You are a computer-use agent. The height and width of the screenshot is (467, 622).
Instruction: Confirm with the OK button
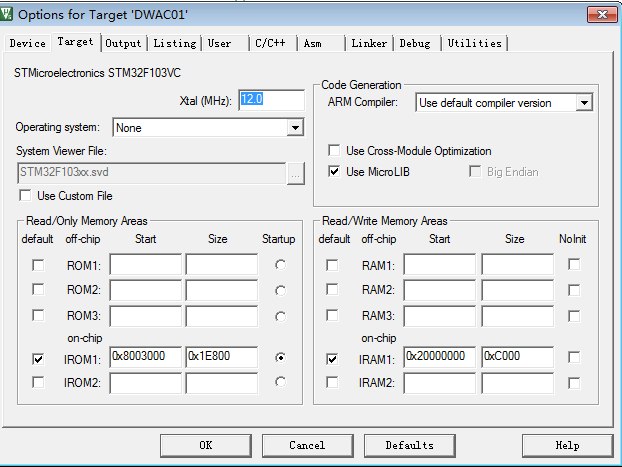tap(206, 446)
